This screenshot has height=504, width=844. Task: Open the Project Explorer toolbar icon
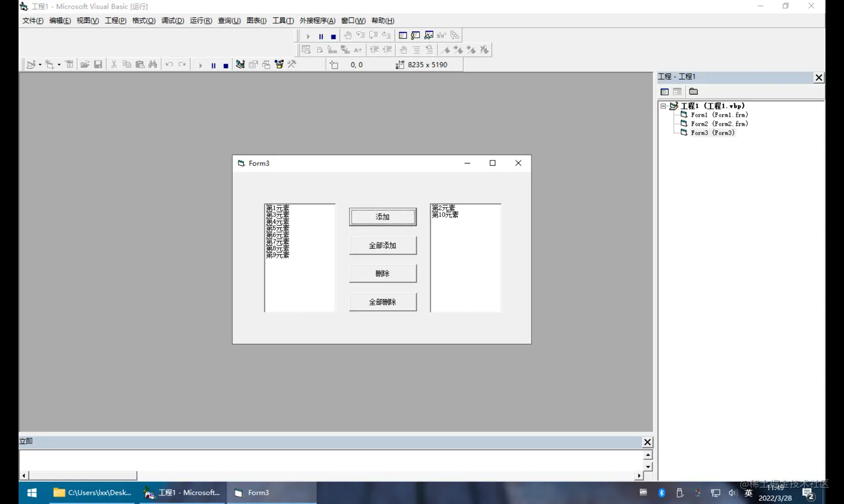coord(240,65)
